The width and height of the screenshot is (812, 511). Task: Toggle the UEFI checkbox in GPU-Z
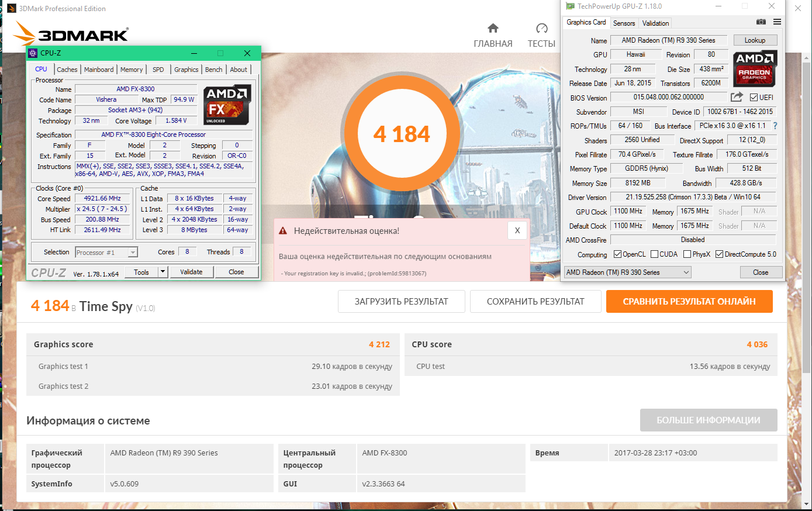coord(754,98)
